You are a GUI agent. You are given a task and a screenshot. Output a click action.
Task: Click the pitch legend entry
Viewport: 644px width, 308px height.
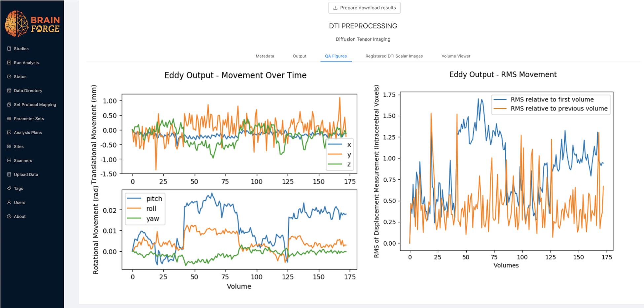click(145, 198)
